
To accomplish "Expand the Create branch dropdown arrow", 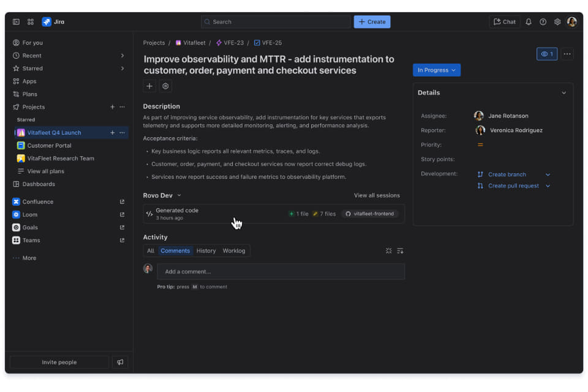I will coord(548,175).
